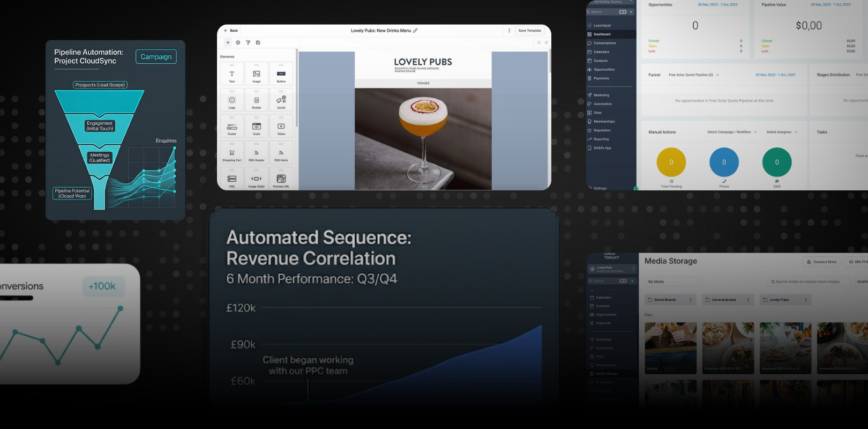This screenshot has width=868, height=429.
Task: Select the cocktail image in the email canvas
Action: point(423,139)
